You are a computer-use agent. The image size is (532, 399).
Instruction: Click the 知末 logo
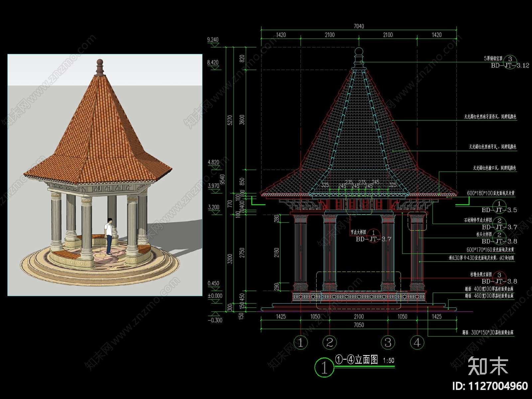(488, 366)
